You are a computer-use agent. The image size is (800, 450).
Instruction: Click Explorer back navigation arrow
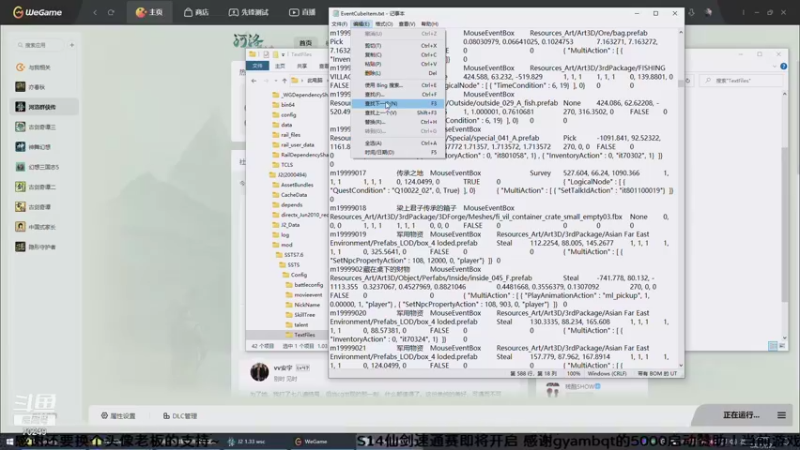coord(254,81)
